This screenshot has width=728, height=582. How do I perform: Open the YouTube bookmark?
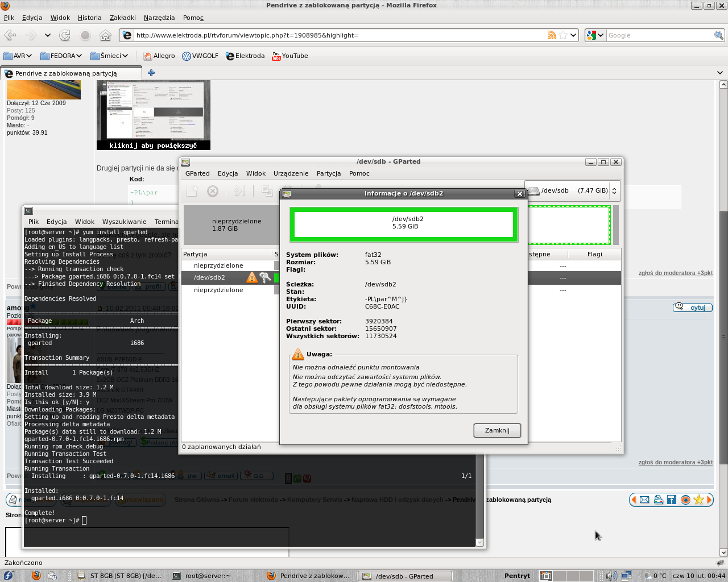[x=290, y=56]
